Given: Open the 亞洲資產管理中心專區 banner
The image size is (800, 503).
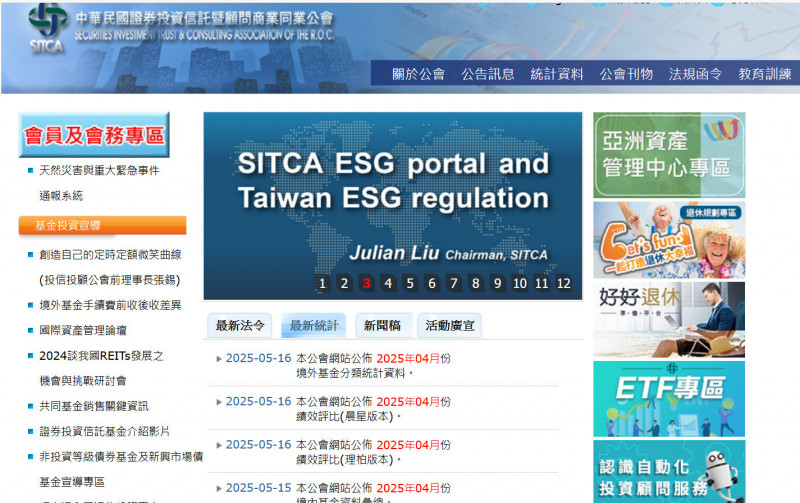Looking at the screenshot, I should click(x=669, y=155).
